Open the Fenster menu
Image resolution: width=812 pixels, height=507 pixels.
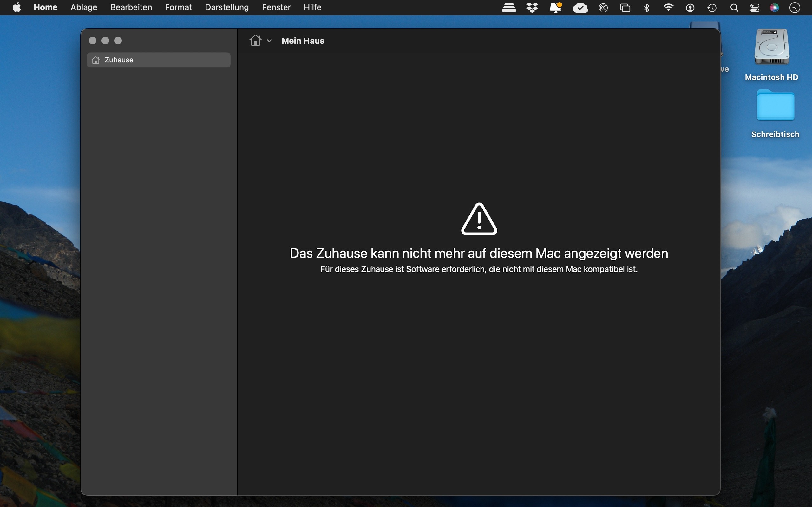tap(276, 7)
